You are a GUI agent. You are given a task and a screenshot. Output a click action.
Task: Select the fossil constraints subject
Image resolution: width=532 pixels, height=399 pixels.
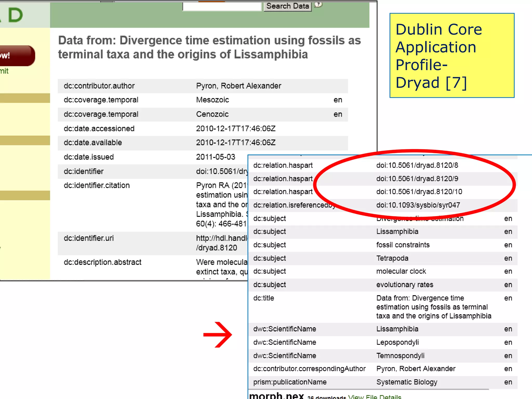(x=403, y=245)
